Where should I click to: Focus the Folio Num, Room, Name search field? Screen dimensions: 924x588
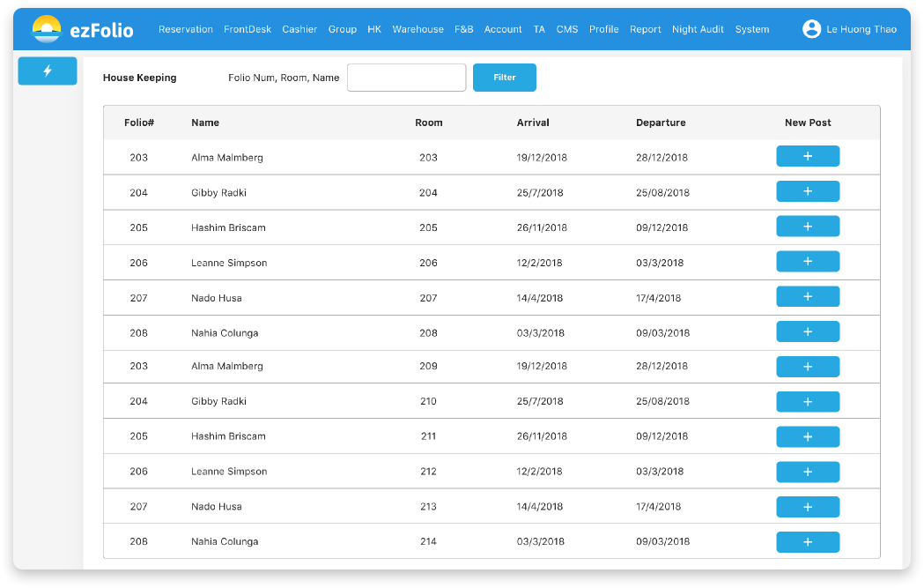(x=406, y=78)
